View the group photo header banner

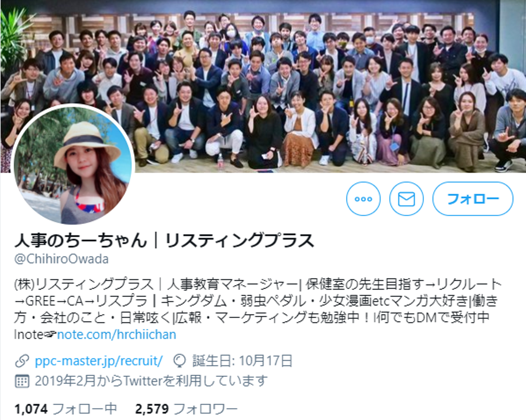(x=263, y=86)
